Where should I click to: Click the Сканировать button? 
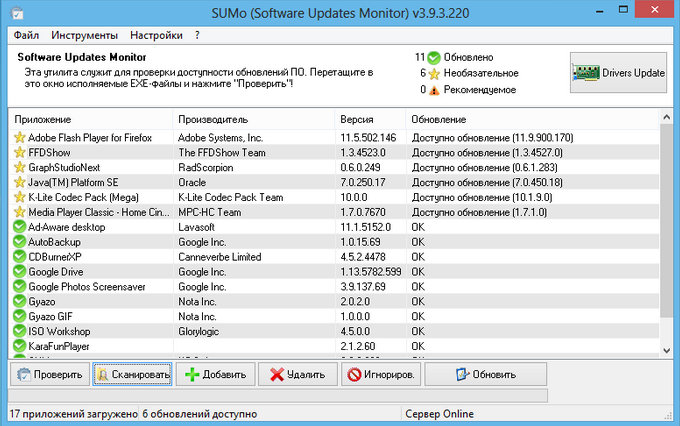click(132, 374)
